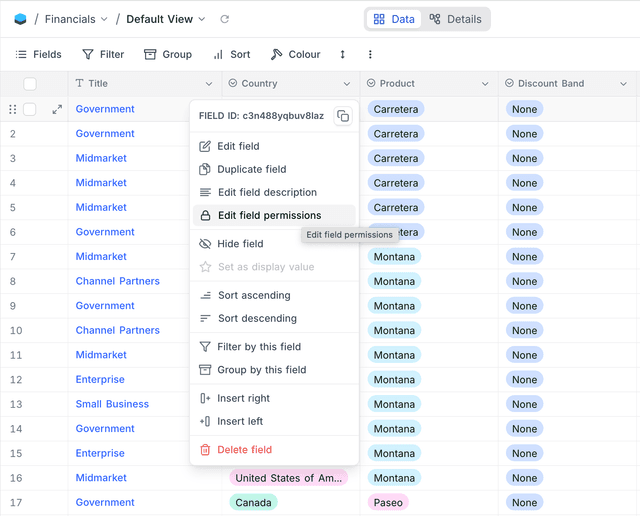Expand row 1 record with arrows icon
640x516 pixels.
point(57,110)
